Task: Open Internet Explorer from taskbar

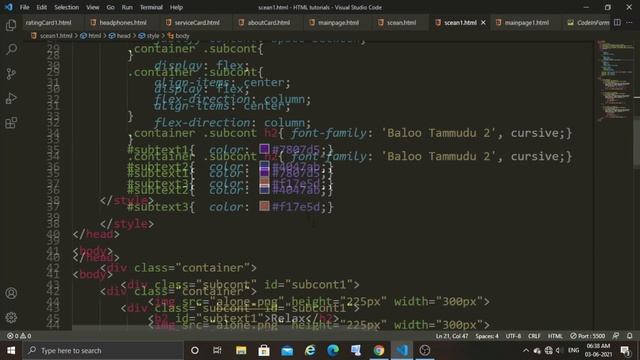Action: (310, 350)
